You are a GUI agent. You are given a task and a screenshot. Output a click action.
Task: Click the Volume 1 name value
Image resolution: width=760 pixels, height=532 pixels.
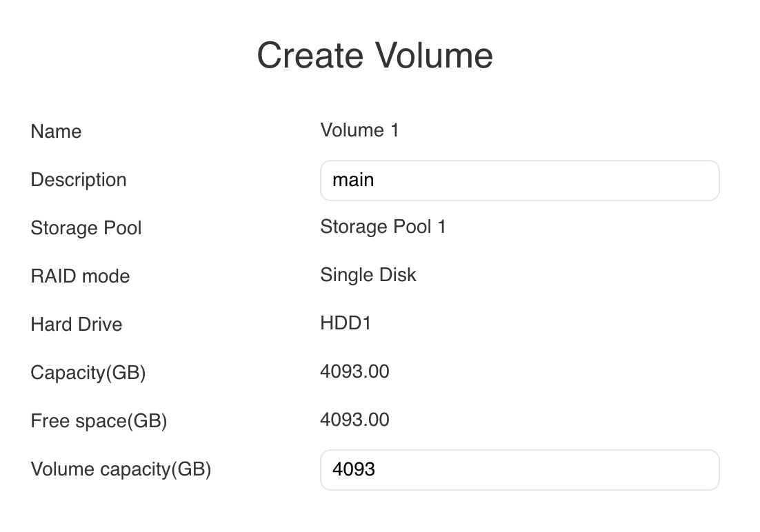point(360,130)
